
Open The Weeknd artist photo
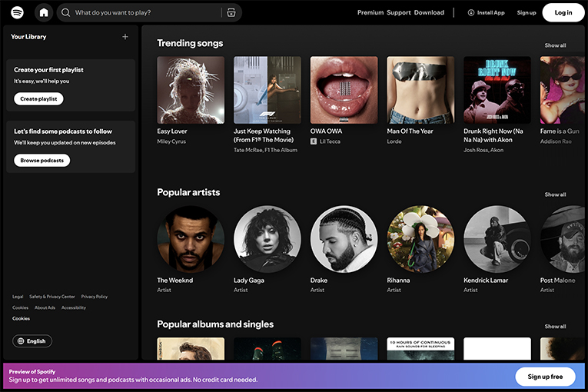coord(191,239)
